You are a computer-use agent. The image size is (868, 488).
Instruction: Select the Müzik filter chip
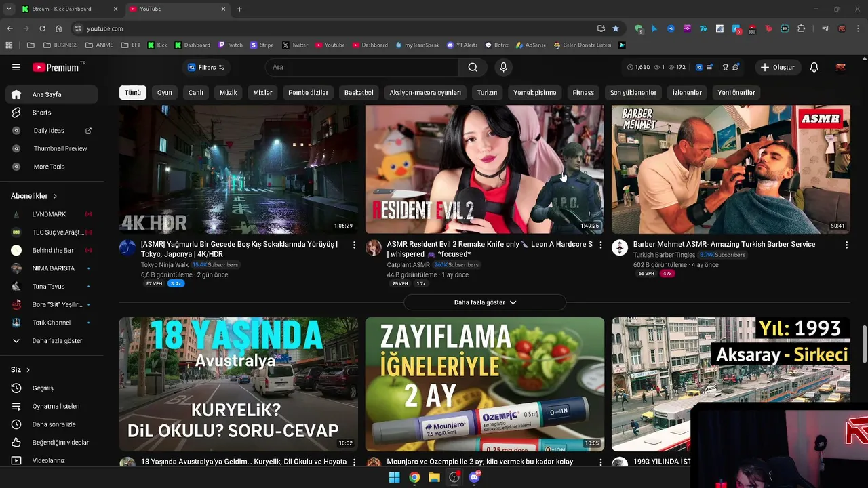coord(229,92)
